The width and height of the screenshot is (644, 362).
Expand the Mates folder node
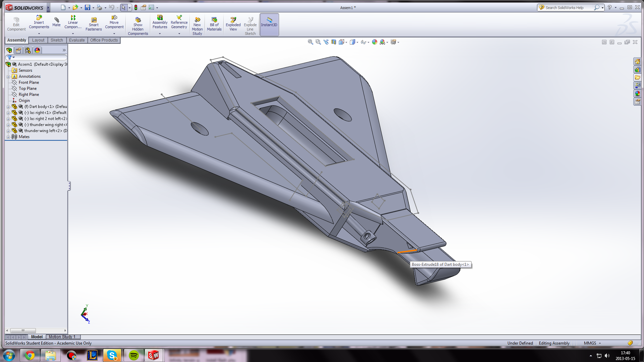8,137
